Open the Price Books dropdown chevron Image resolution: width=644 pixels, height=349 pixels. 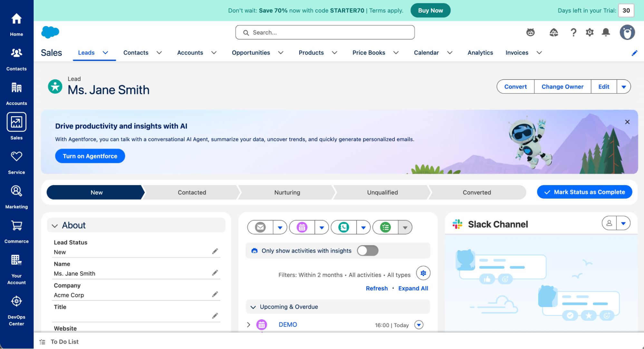396,53
